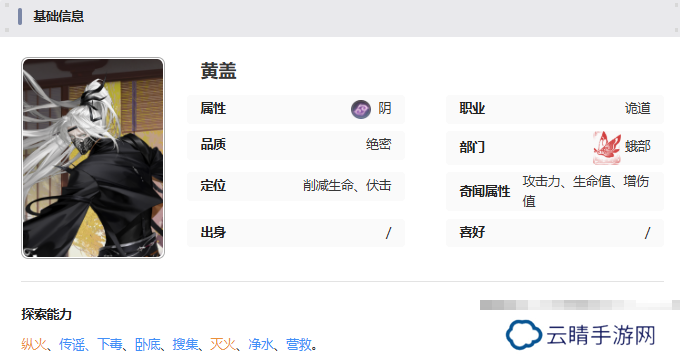Viewport: 680px width, 360px height.
Task: Click the 定位 row label
Action: (x=213, y=186)
